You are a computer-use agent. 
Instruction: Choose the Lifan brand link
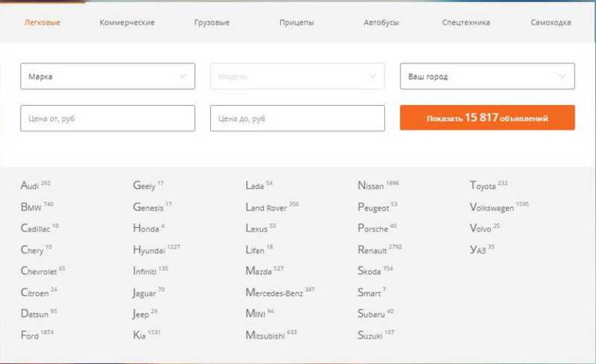(x=255, y=250)
